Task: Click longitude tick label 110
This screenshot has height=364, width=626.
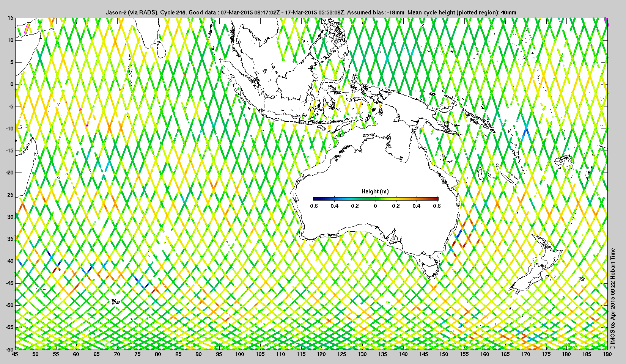Action: point(280,354)
